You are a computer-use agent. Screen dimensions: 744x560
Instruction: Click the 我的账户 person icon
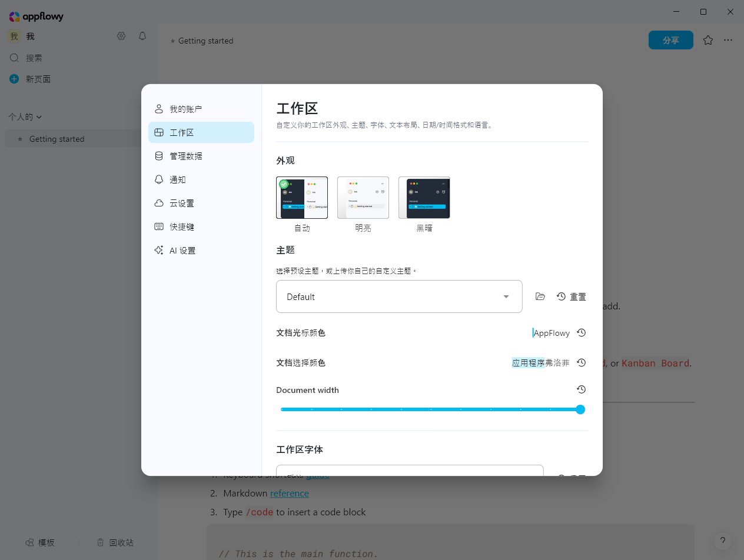click(159, 109)
